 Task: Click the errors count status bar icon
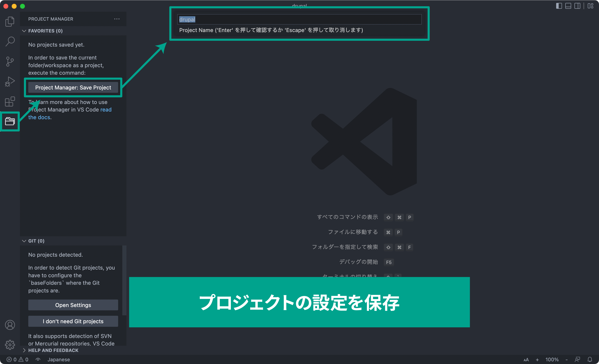pyautogui.click(x=11, y=359)
